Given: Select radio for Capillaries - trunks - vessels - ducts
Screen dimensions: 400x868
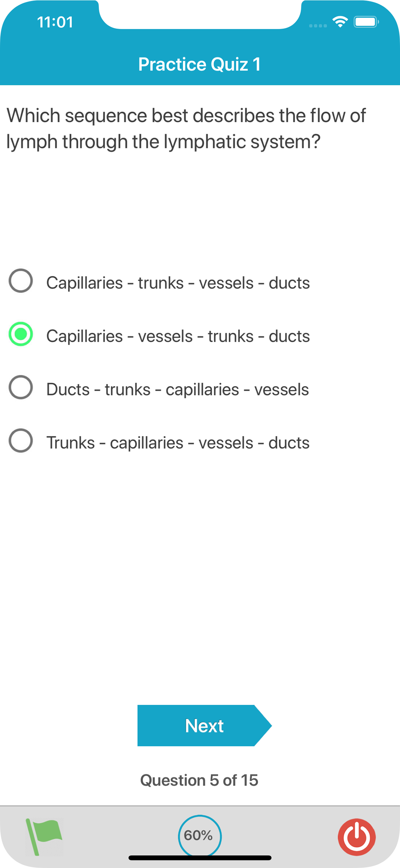Looking at the screenshot, I should tap(21, 281).
